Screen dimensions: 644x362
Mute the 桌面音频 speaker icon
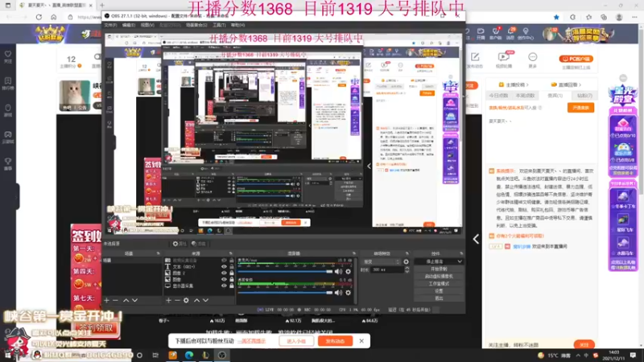[338, 293]
